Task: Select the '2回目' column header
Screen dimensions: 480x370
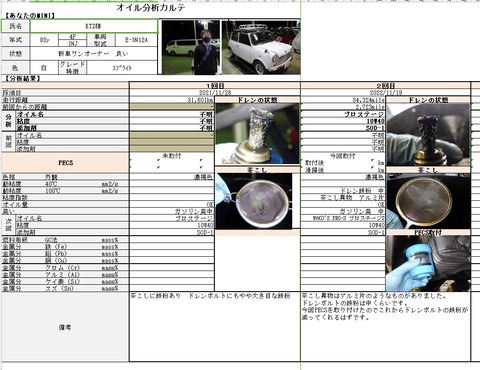Action: 386,86
